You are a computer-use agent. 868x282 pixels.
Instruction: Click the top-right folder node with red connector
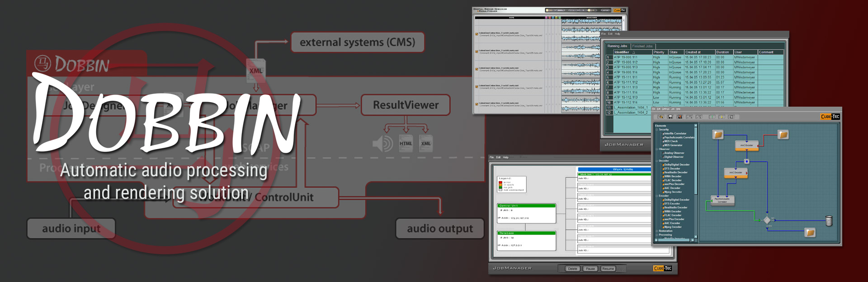pos(783,134)
